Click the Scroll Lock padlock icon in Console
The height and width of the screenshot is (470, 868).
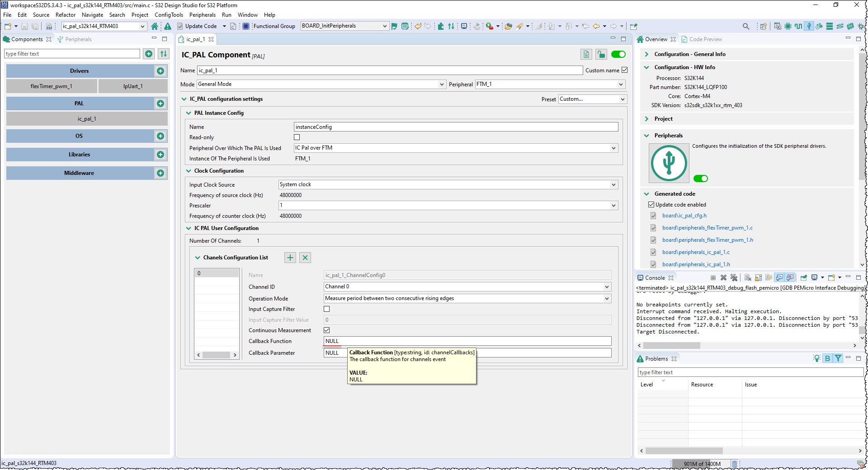pyautogui.click(x=758, y=277)
